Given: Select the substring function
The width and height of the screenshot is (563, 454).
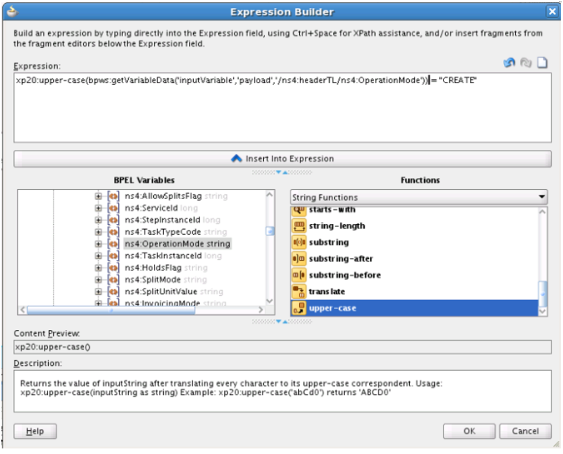Looking at the screenshot, I should point(329,242).
